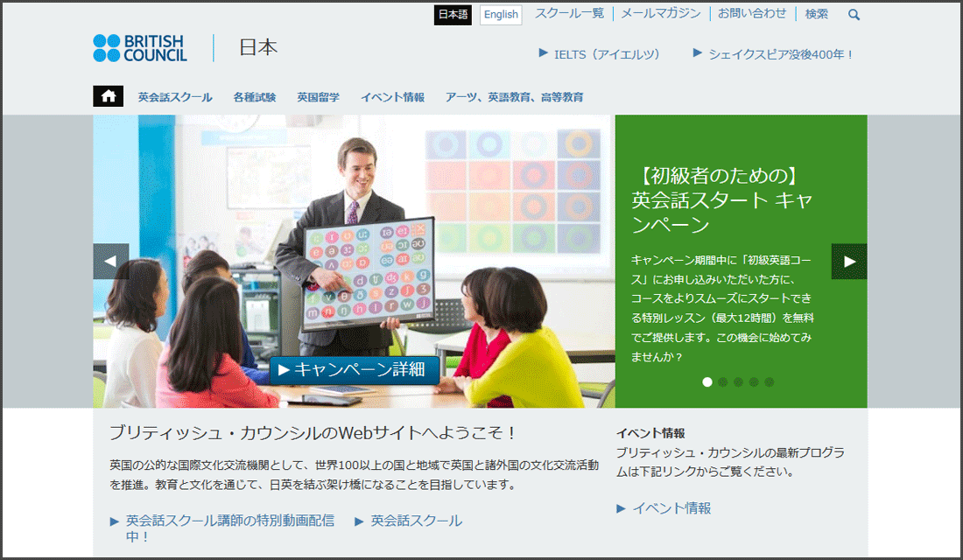Open イベント情報 from the top navigation
963x560 pixels.
[391, 96]
